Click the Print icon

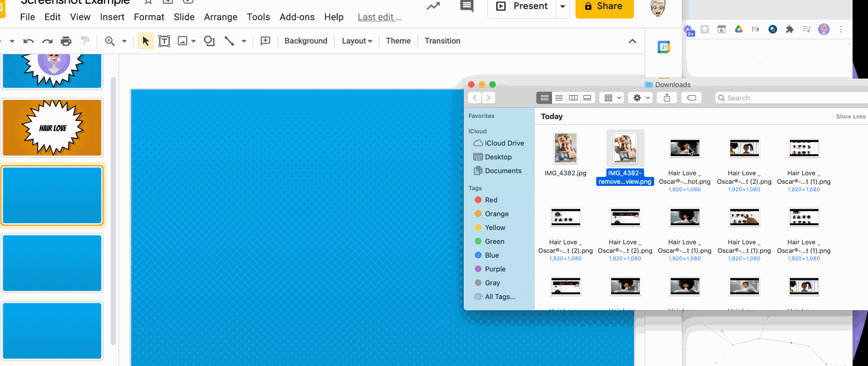click(x=66, y=41)
